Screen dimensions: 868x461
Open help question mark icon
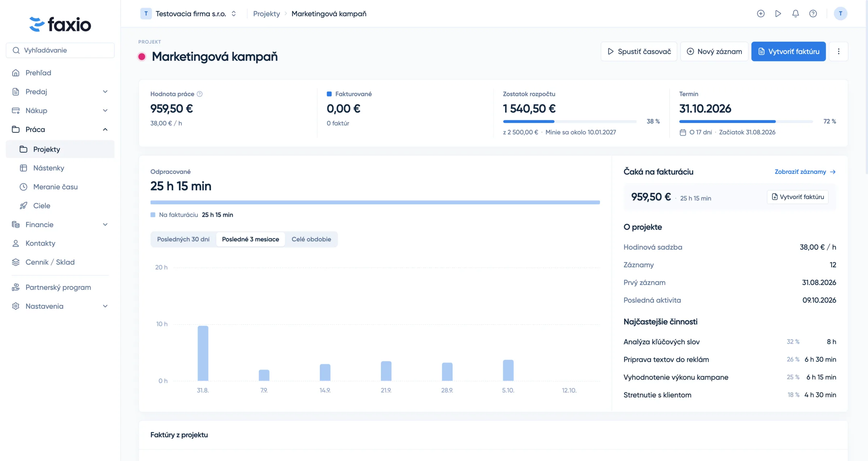click(x=813, y=13)
